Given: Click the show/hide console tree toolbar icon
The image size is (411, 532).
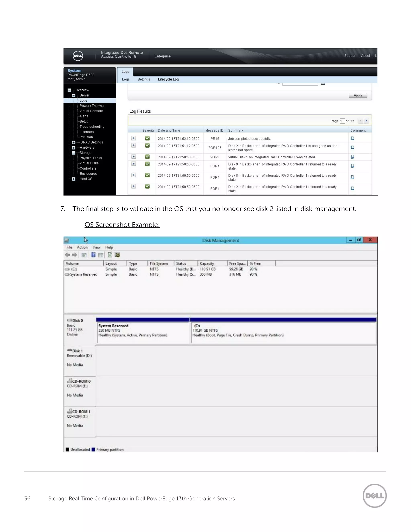Looking at the screenshot, I should [84, 255].
